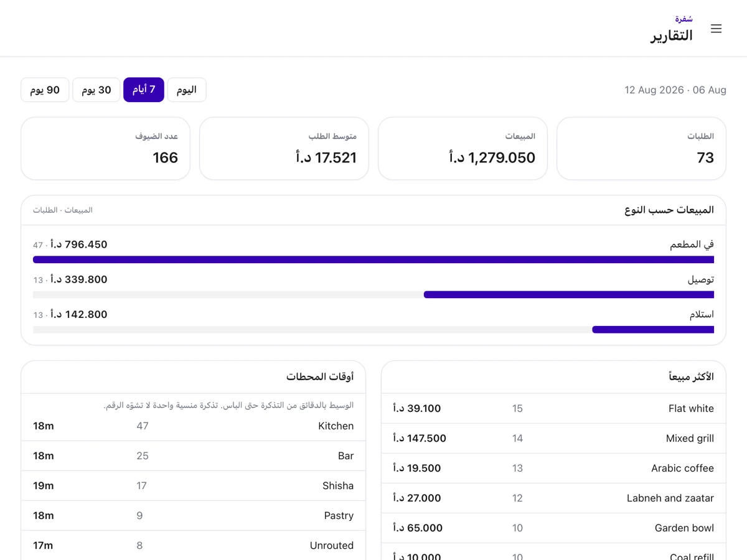Viewport: 747px width, 560px height.
Task: Click the المبيعات حسب النوع heading
Action: coord(669,210)
